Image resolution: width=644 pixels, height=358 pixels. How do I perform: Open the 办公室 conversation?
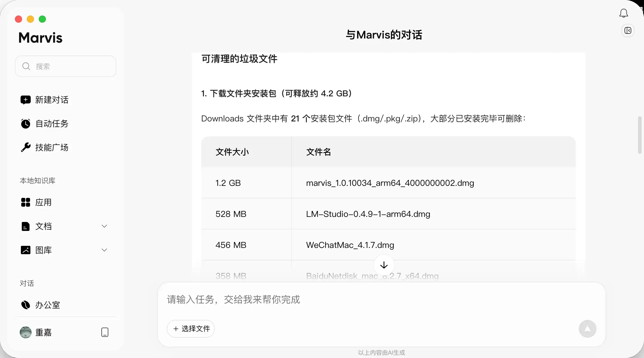point(48,305)
